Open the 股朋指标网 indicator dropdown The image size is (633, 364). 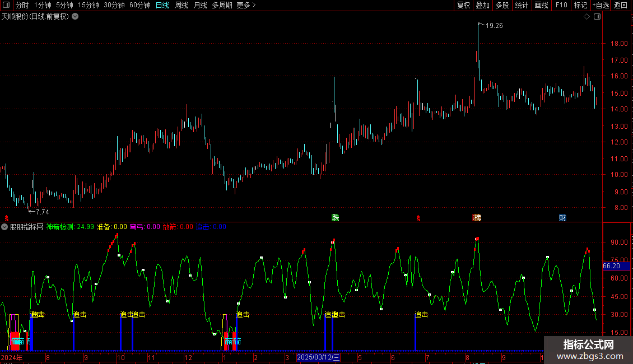(x=4, y=227)
